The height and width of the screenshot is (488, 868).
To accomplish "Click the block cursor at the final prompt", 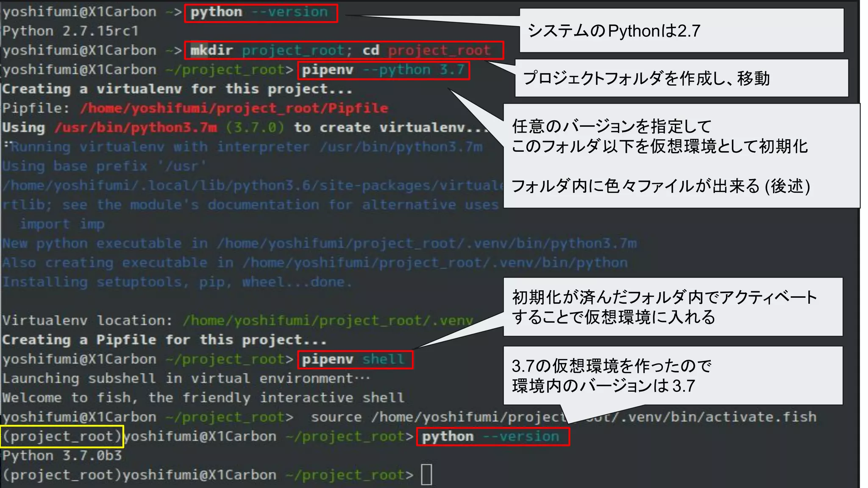I will [x=427, y=475].
